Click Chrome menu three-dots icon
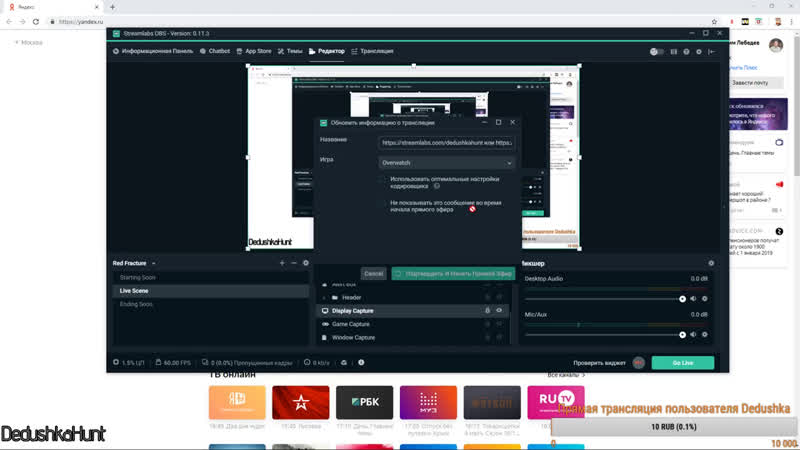Image resolution: width=800 pixels, height=450 pixels. pos(791,21)
